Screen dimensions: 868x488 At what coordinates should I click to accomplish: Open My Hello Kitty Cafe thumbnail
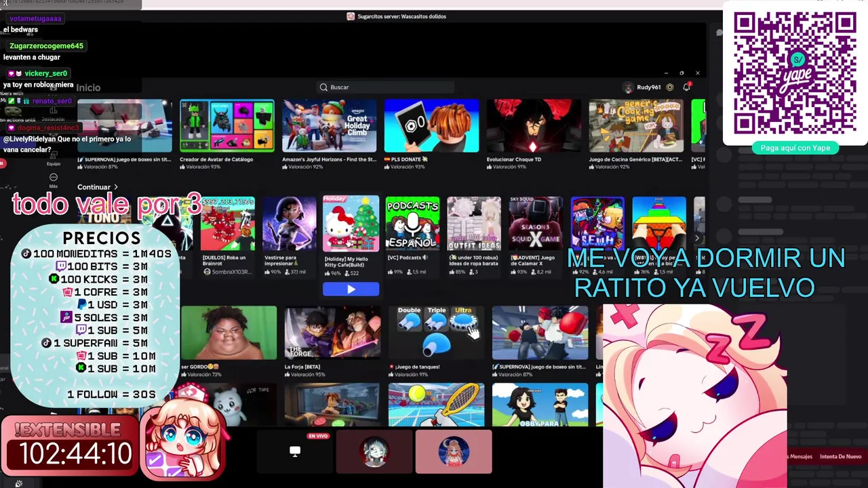351,224
